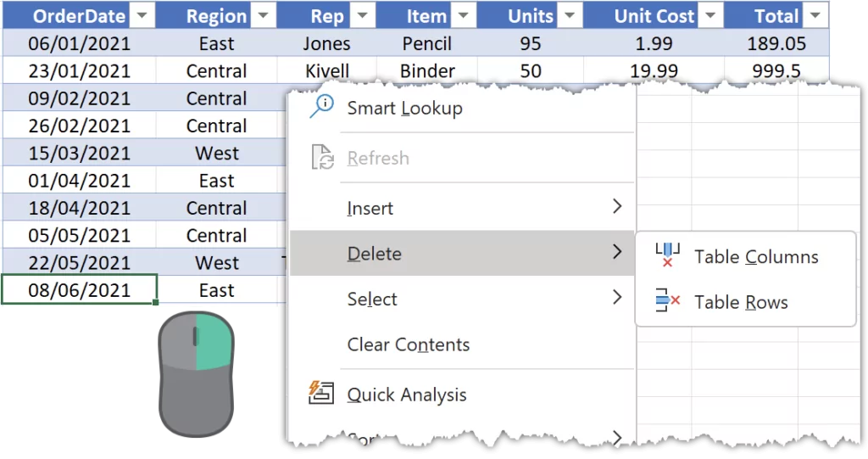Select Table Columns in the Delete submenu

coord(756,257)
